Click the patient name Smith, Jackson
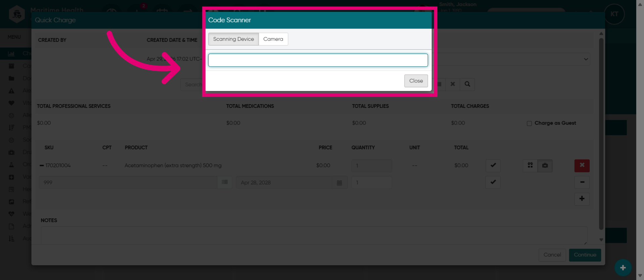This screenshot has width=644, height=280. [458, 4]
